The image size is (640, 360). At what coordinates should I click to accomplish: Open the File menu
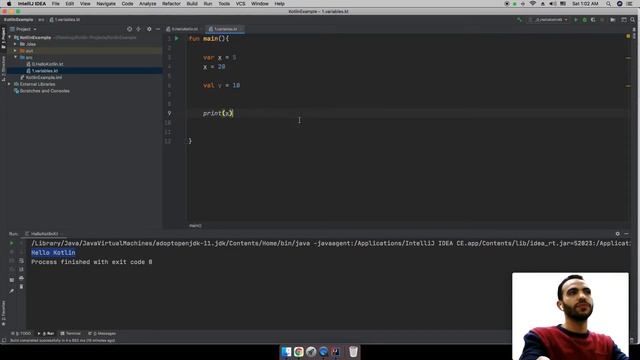[56, 4]
